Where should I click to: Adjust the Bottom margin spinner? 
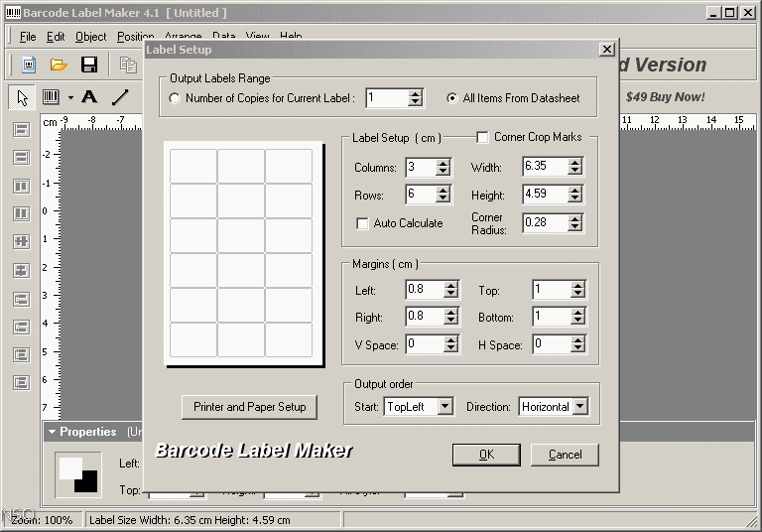[x=577, y=317]
